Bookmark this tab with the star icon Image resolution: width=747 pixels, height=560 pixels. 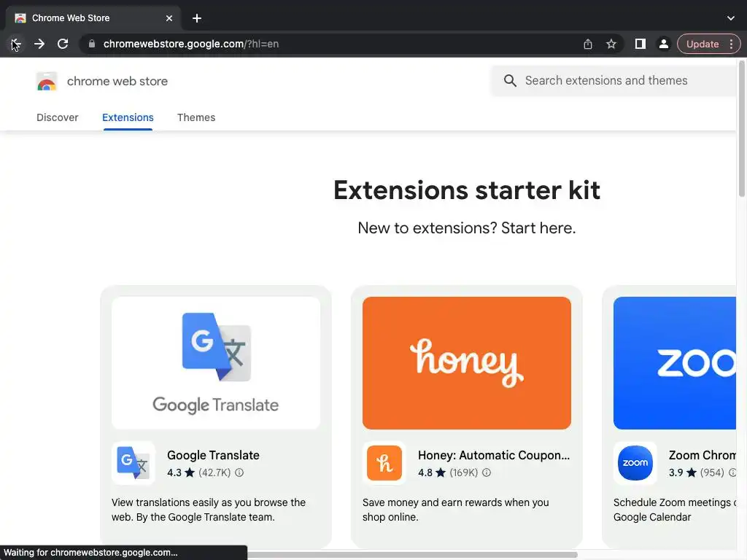(x=611, y=44)
